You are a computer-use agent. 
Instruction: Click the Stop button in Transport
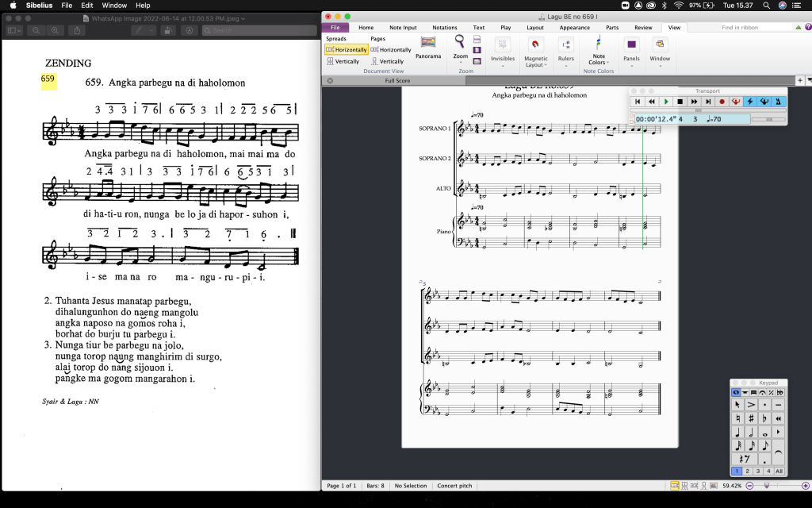(x=680, y=102)
